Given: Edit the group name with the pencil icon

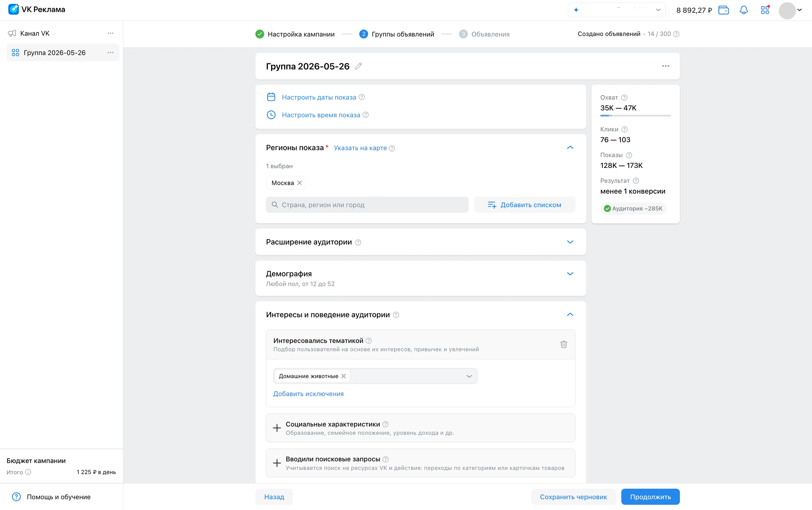Looking at the screenshot, I should click(358, 66).
